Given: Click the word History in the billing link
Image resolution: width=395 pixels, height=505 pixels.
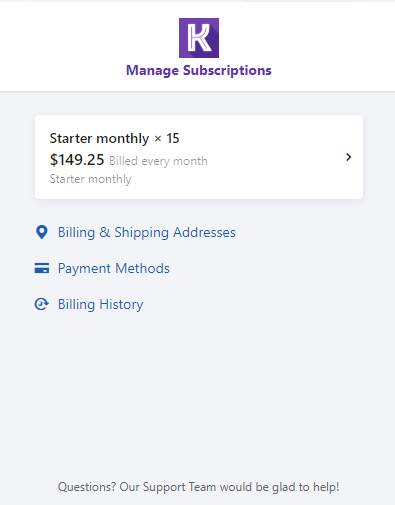Looking at the screenshot, I should pos(121,304).
